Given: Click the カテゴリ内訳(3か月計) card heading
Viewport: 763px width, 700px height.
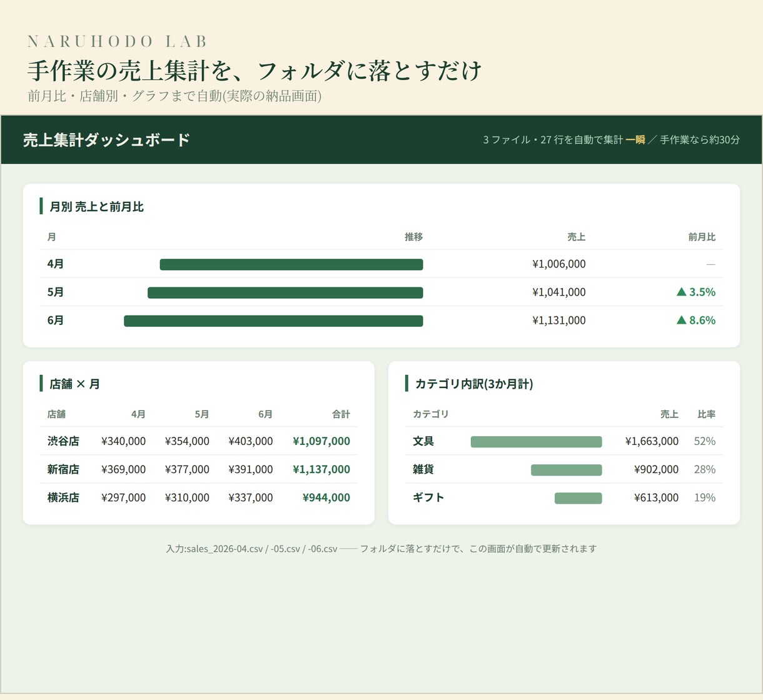Looking at the screenshot, I should (x=474, y=384).
